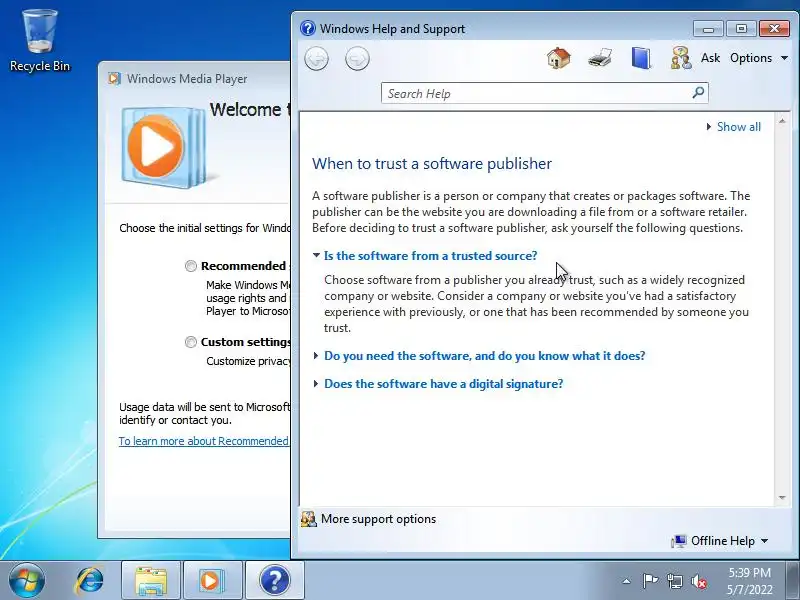Click the Forward arrow in Help window
This screenshot has height=600, width=800.
pos(357,59)
